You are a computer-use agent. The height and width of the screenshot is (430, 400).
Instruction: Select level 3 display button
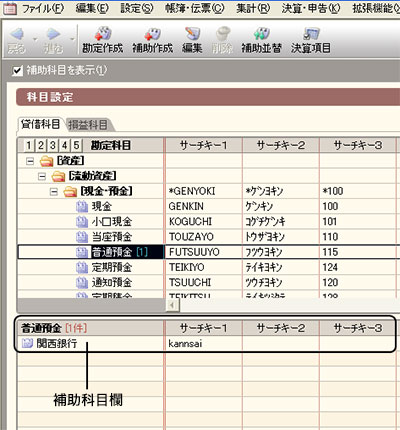click(53, 145)
